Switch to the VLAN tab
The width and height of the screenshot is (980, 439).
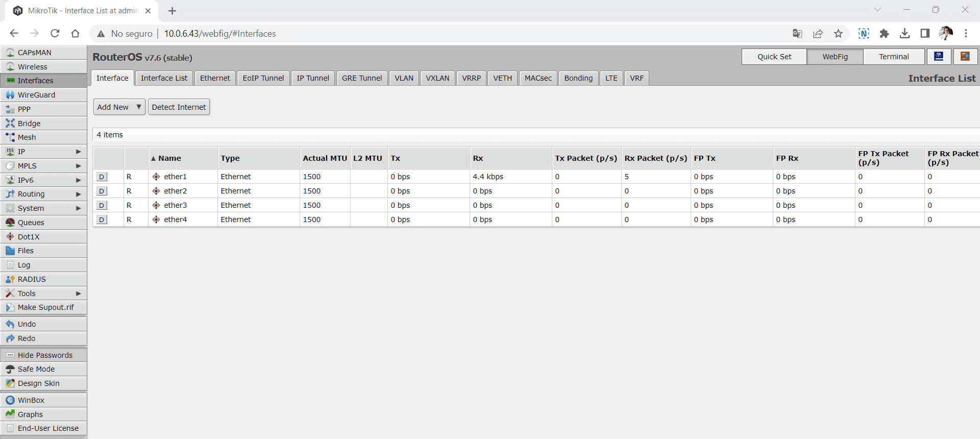tap(404, 78)
